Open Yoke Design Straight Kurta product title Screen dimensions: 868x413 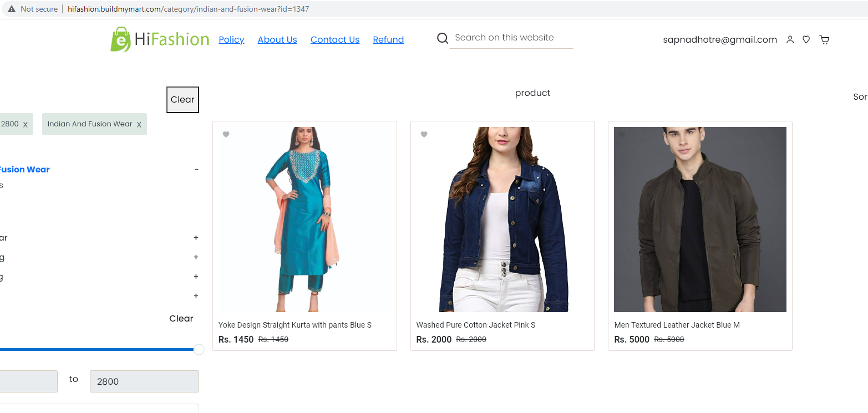295,325
